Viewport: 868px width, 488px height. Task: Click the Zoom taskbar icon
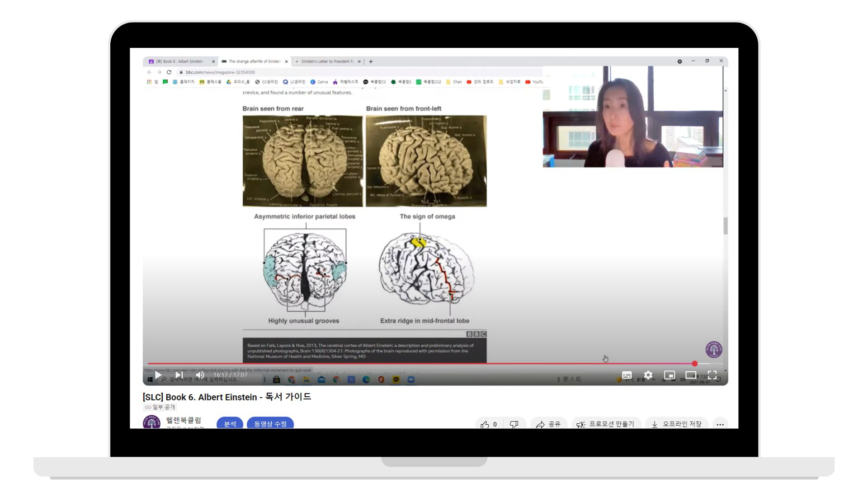(411, 380)
